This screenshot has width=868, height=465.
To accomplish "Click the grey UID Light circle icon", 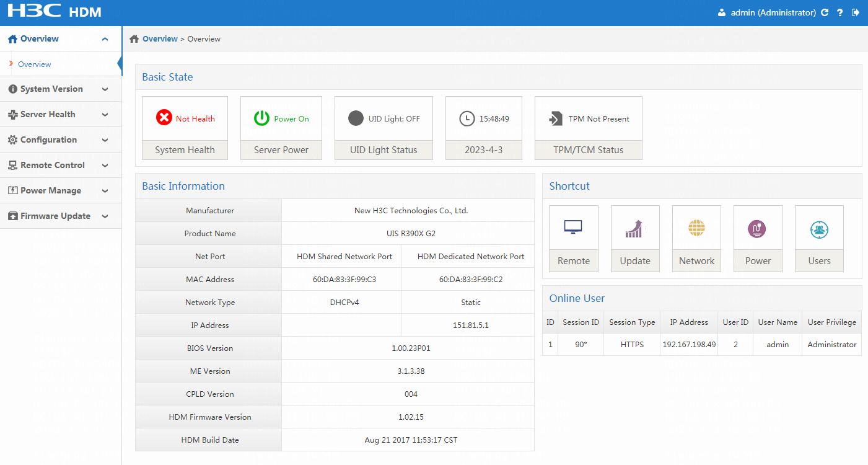I will coord(356,118).
